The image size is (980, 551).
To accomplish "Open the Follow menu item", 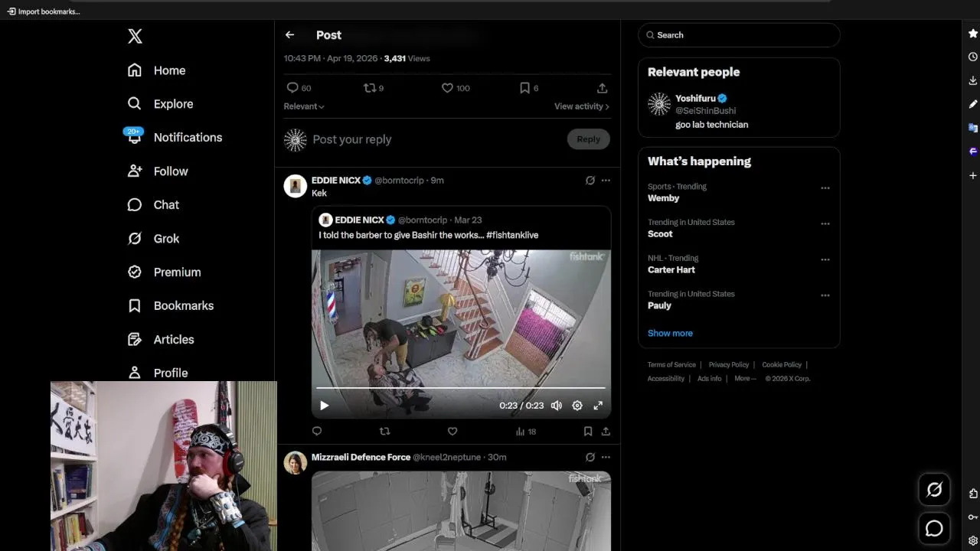I will (x=158, y=171).
